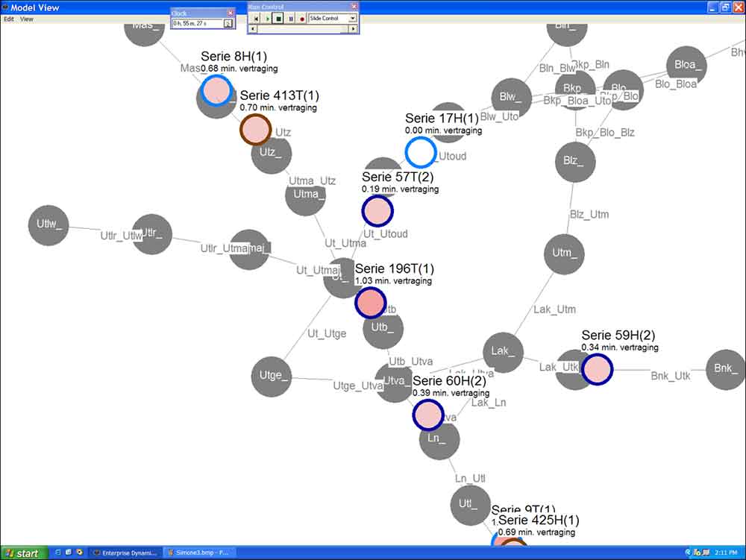Stop the simulation with the stop button

[279, 18]
